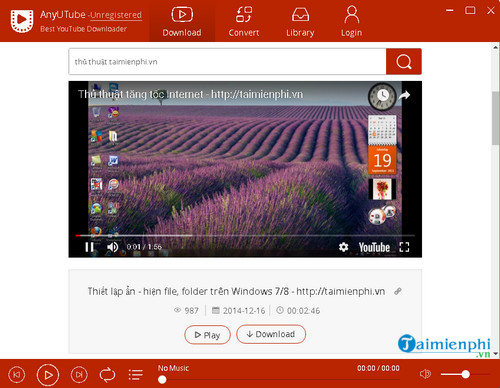Click the bottom bar play button
The height and width of the screenshot is (388, 500).
(48, 375)
